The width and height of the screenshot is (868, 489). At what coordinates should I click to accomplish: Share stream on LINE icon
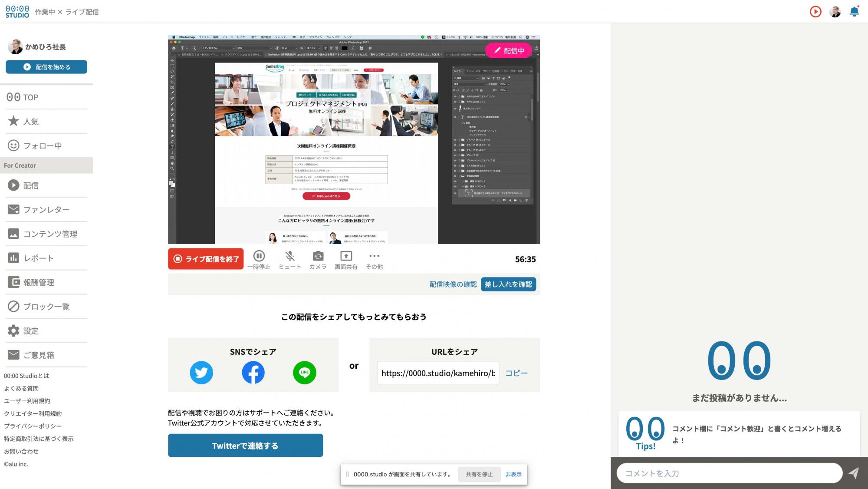pyautogui.click(x=305, y=373)
